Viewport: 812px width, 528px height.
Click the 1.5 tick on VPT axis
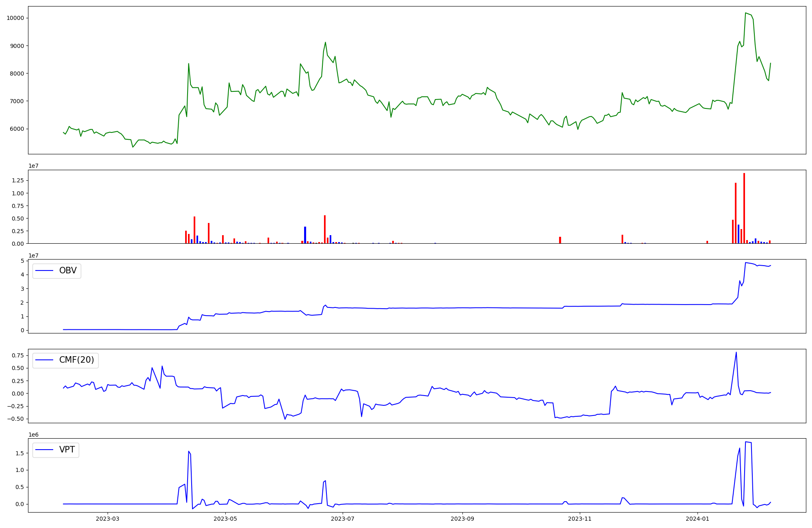click(19, 453)
